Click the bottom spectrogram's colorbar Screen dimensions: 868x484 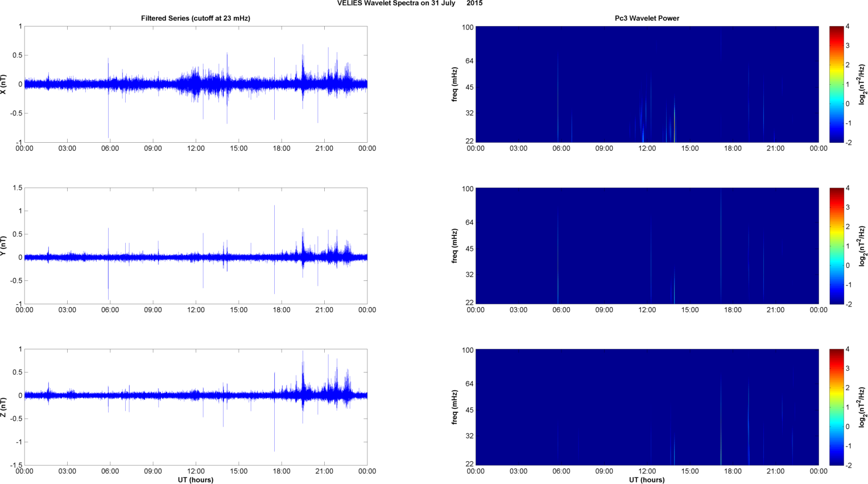836,407
